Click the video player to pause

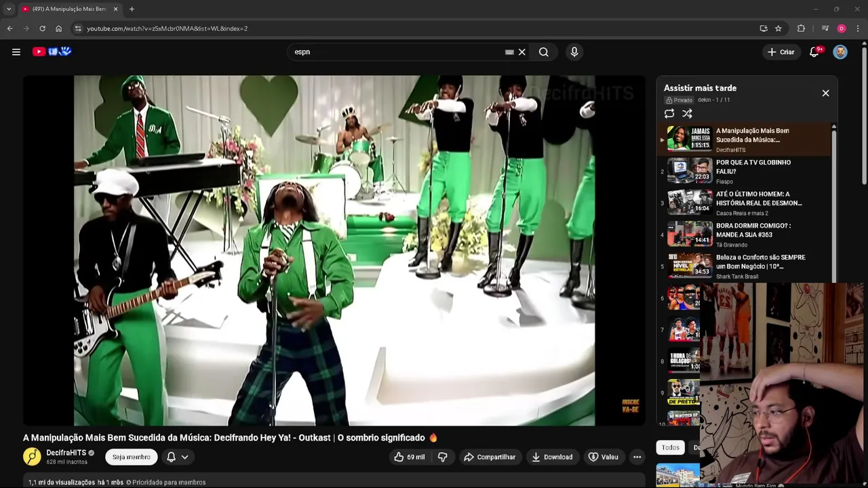pos(334,251)
